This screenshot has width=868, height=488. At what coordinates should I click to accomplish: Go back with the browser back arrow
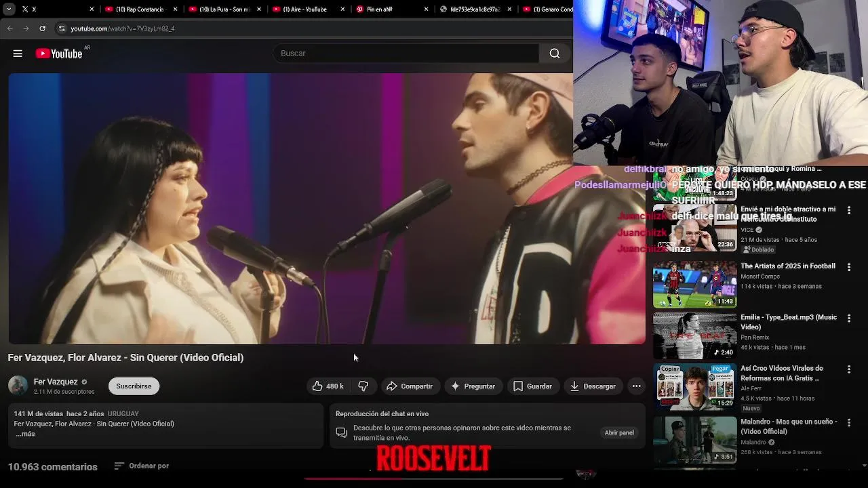pos(9,28)
